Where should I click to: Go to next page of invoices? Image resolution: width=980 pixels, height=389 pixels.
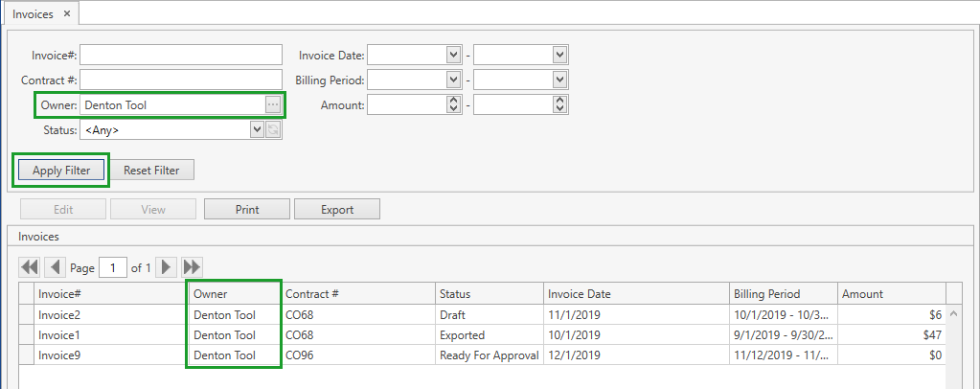(167, 267)
